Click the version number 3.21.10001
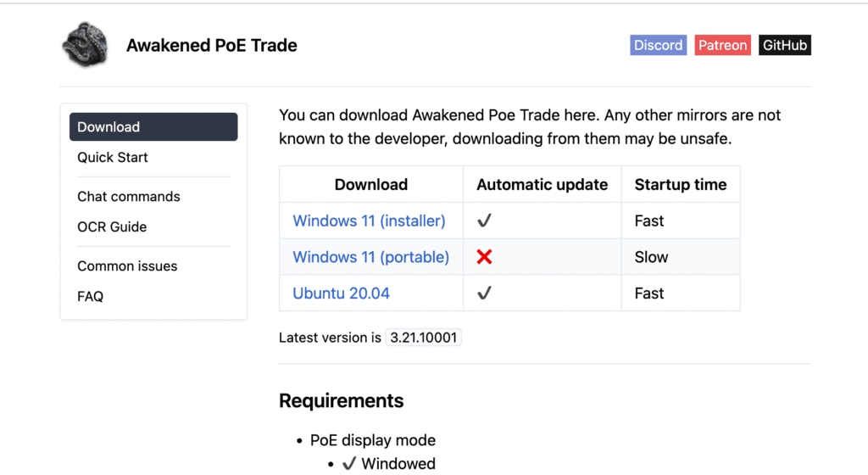This screenshot has height=475, width=868. click(424, 338)
